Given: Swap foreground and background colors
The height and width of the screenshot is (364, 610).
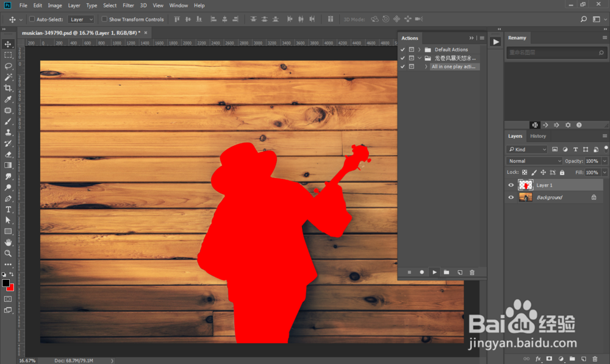Looking at the screenshot, I should coord(12,274).
